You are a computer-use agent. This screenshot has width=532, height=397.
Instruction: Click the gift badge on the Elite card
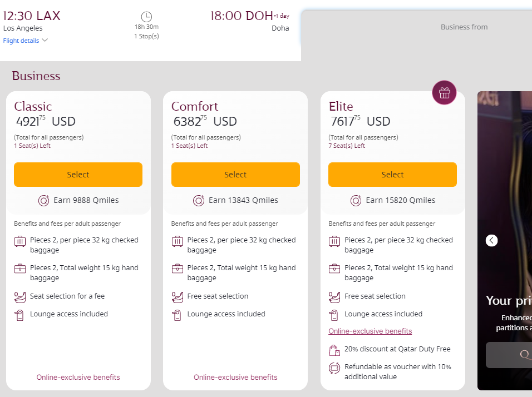coord(444,92)
